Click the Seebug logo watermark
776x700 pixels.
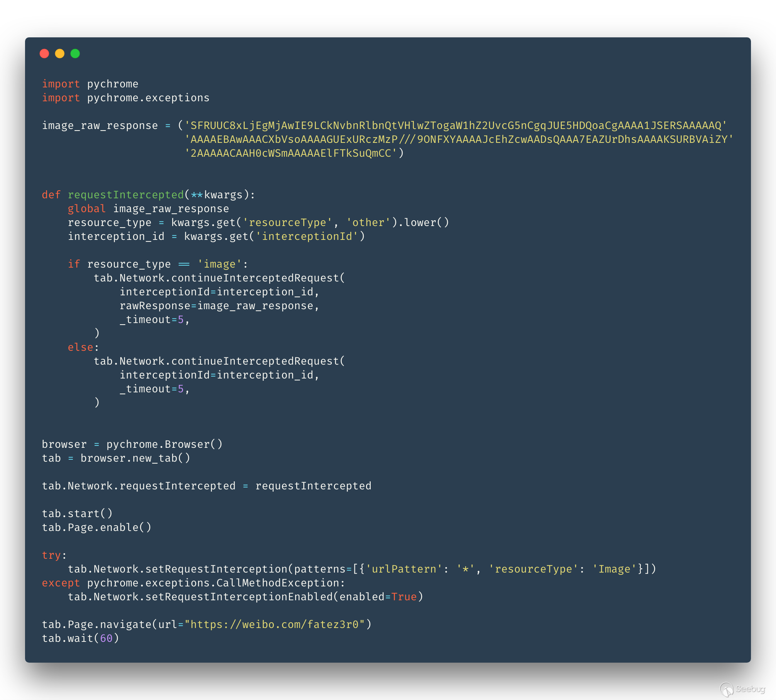pyautogui.click(x=742, y=689)
